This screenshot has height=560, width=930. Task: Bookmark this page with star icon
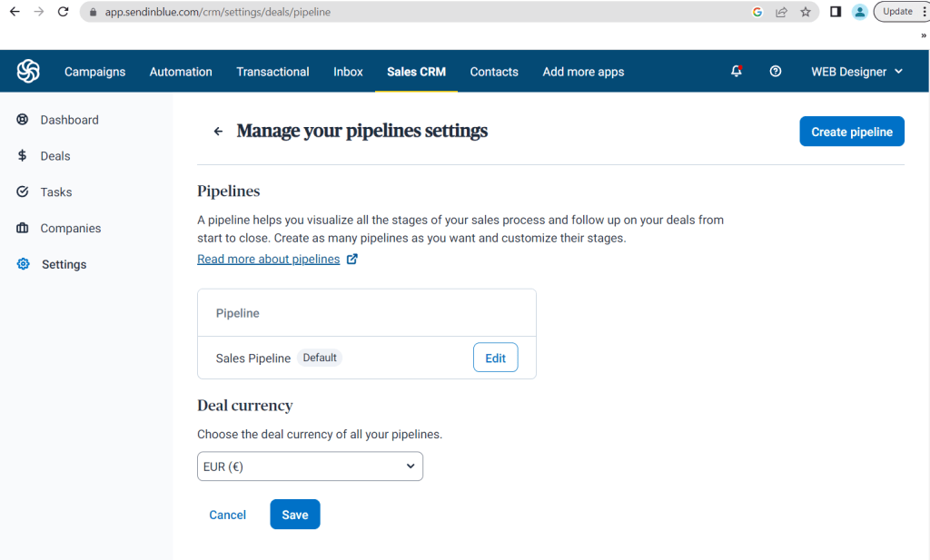coord(806,12)
